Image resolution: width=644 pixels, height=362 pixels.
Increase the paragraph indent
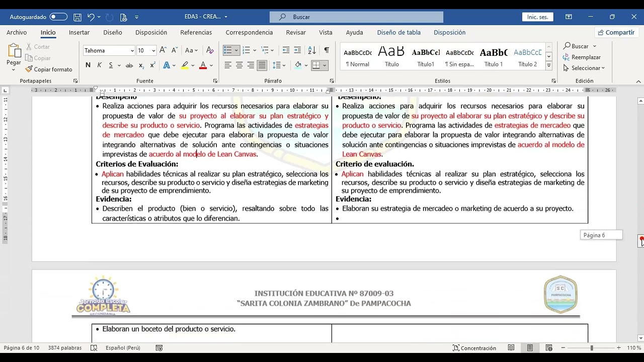click(x=297, y=50)
